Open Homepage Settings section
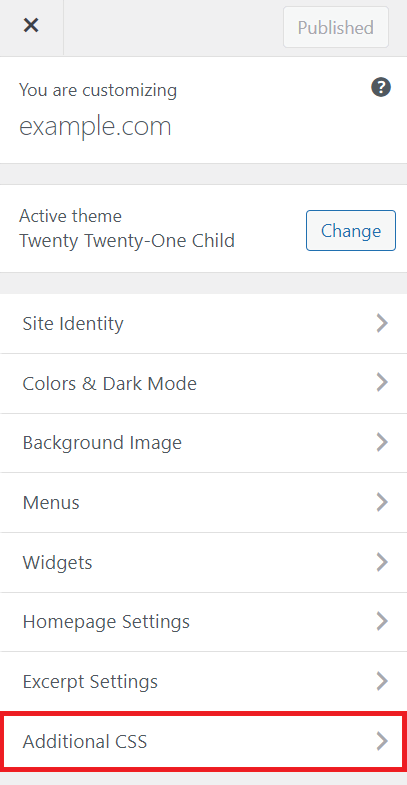Screen dimensions: 407x785 [203, 621]
